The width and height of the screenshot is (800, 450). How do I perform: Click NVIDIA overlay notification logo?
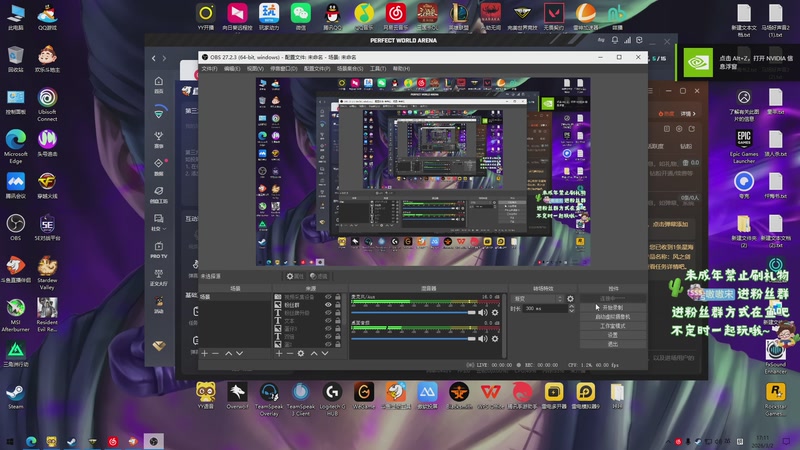(698, 62)
